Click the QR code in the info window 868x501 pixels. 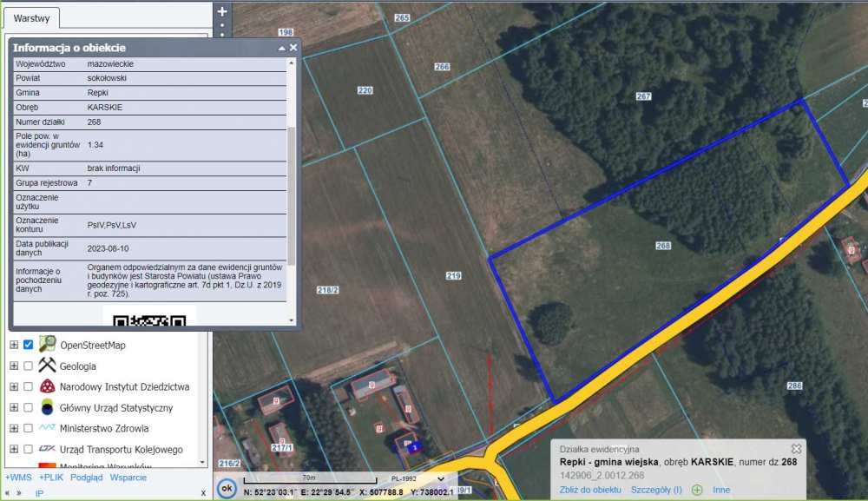coord(149,320)
